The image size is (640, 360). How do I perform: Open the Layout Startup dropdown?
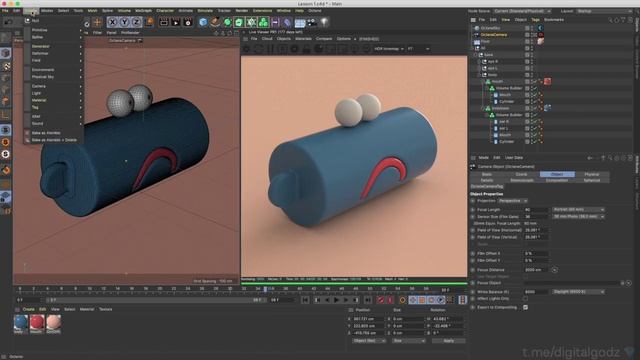(x=604, y=11)
